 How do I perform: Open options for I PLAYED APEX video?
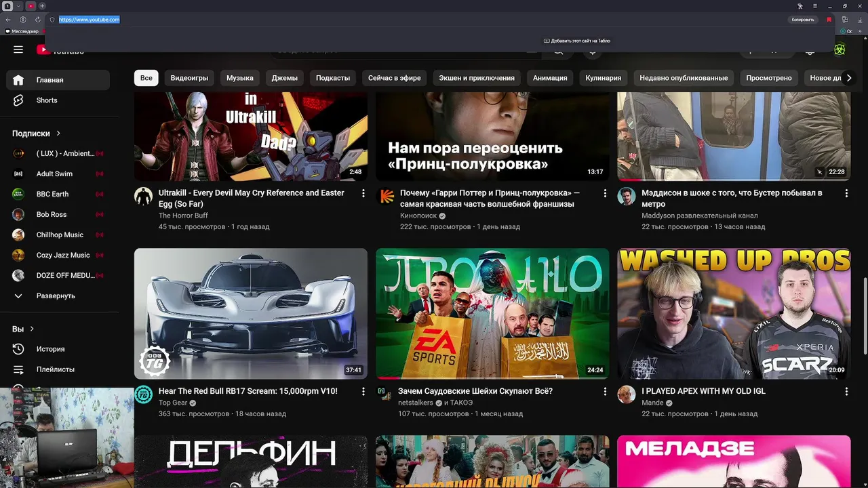tap(846, 392)
